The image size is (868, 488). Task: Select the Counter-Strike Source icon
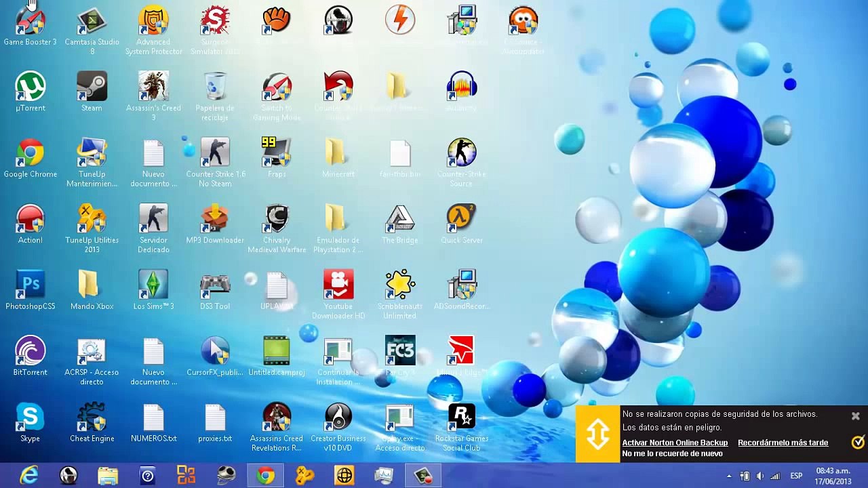pos(462,163)
